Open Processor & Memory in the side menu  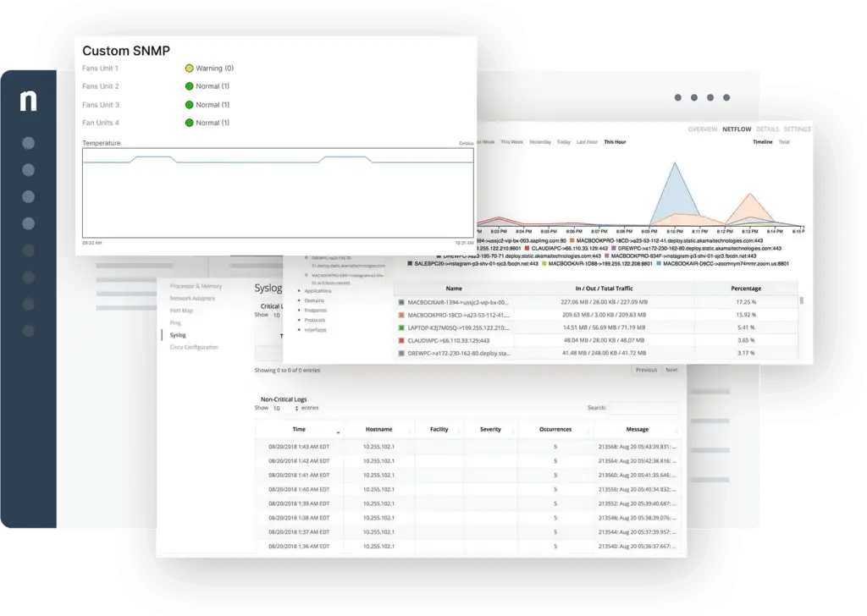pyautogui.click(x=196, y=286)
